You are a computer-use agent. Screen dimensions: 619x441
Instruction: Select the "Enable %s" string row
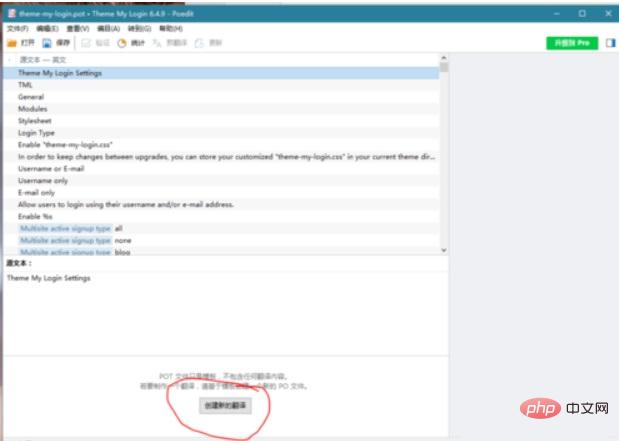[35, 216]
